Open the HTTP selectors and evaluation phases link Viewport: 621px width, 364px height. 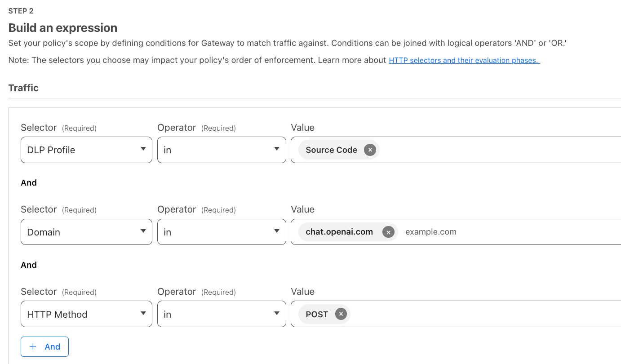[464, 60]
